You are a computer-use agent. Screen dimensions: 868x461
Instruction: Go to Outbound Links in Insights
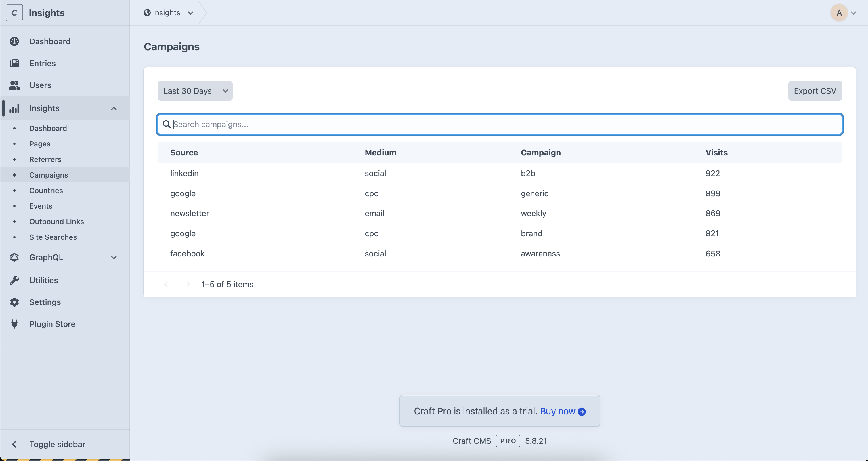pos(56,222)
